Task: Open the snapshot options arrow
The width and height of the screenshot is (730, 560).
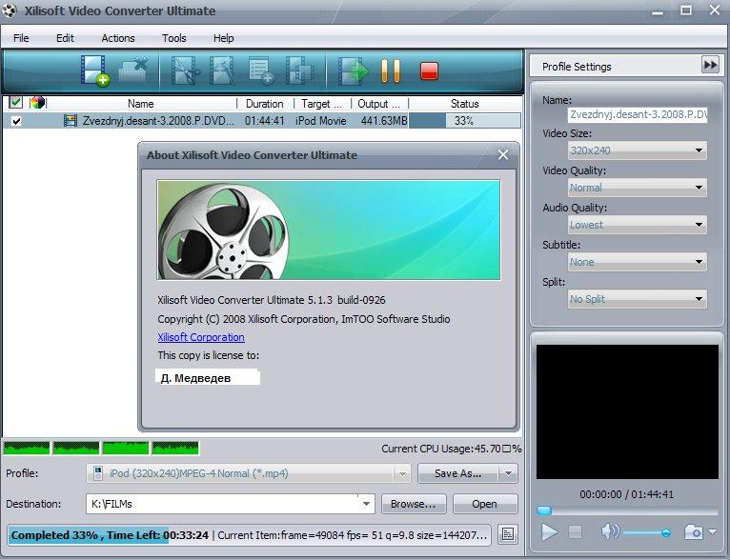Action: tap(712, 531)
